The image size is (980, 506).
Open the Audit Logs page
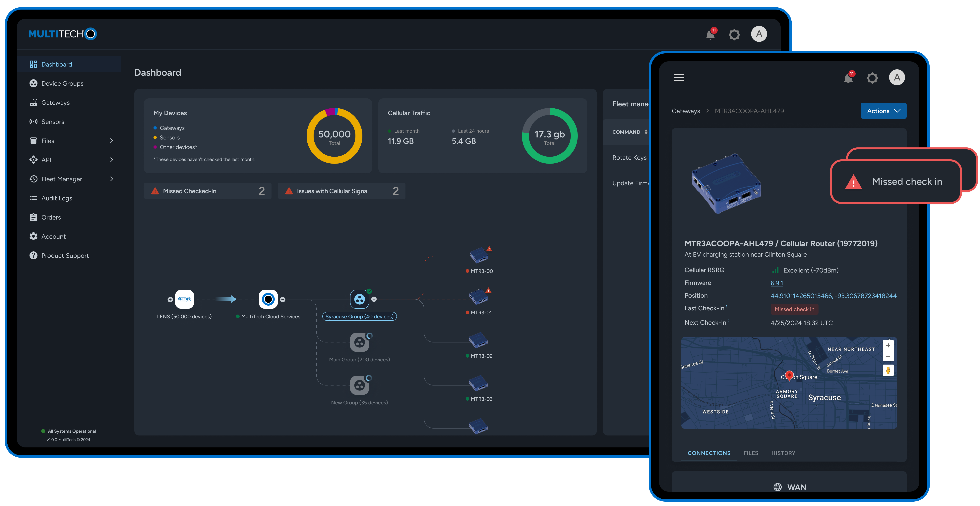pyautogui.click(x=56, y=198)
